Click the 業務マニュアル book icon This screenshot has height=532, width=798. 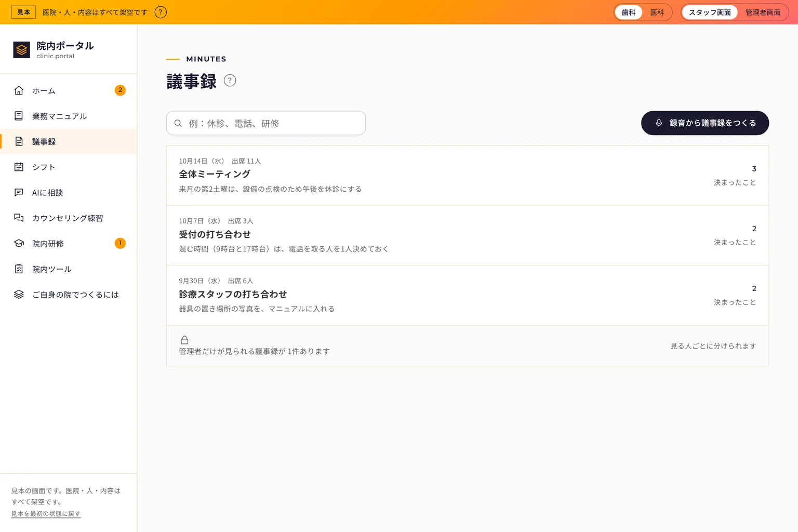pyautogui.click(x=19, y=116)
